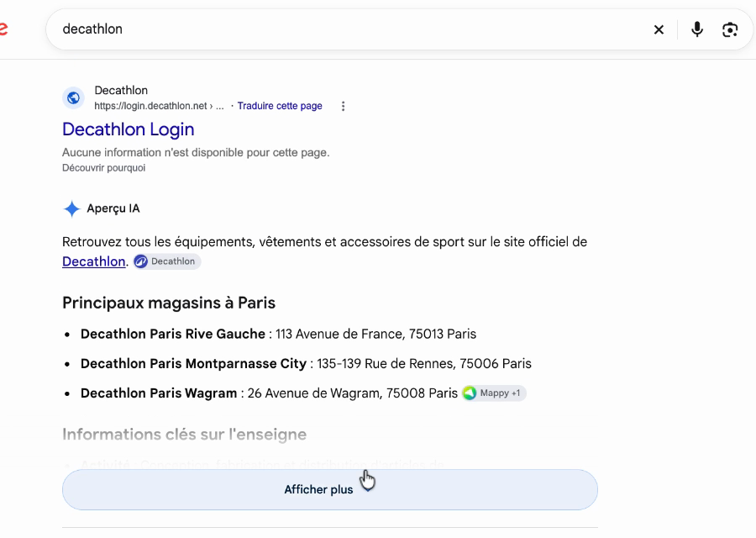Select Decathlon Paris Montparnasse City entry

(306, 363)
